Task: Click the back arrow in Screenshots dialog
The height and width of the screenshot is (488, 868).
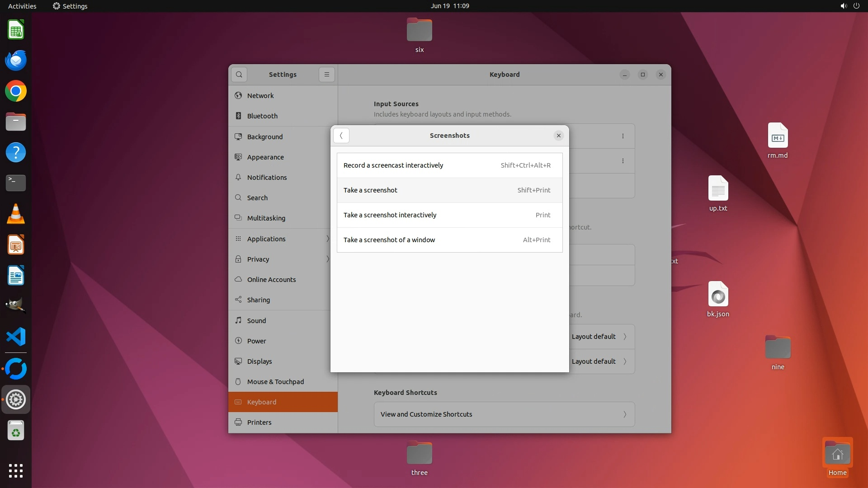Action: coord(341,136)
